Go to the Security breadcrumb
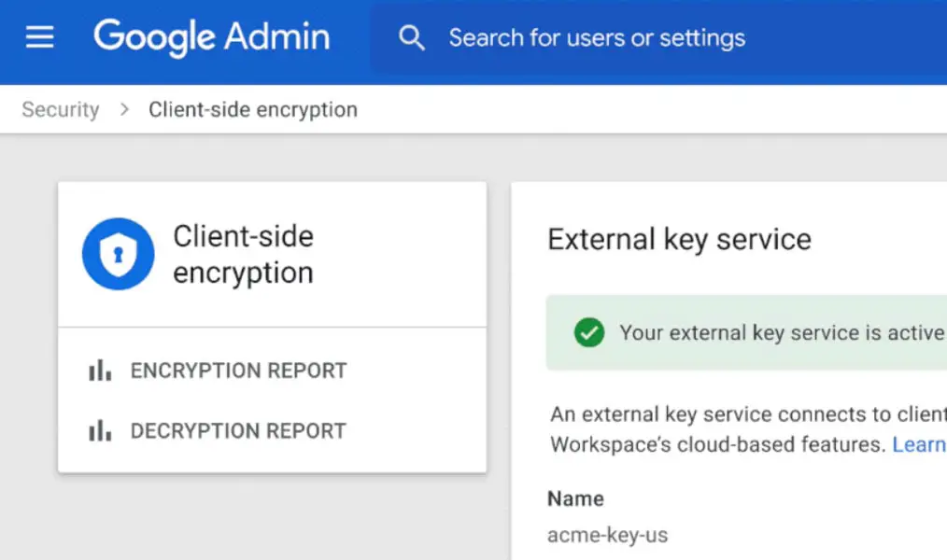The height and width of the screenshot is (560, 947). (x=61, y=110)
